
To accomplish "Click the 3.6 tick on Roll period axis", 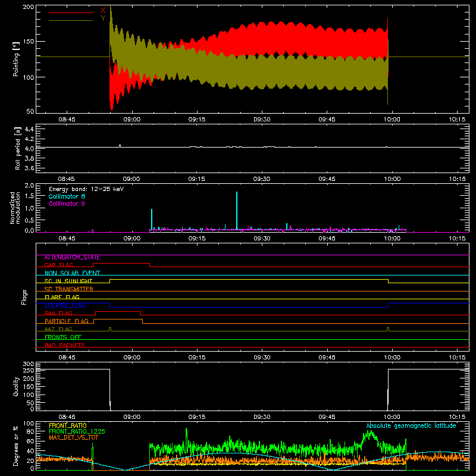I will (x=29, y=168).
